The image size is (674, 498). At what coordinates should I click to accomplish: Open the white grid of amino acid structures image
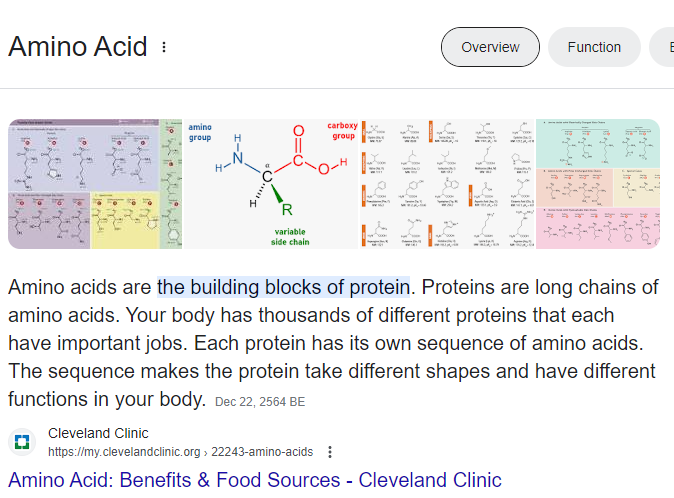pyautogui.click(x=447, y=184)
